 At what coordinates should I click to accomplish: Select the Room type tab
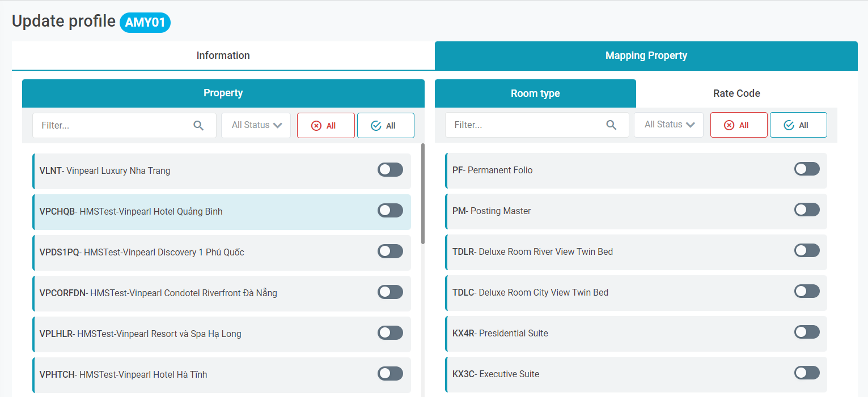click(x=535, y=93)
